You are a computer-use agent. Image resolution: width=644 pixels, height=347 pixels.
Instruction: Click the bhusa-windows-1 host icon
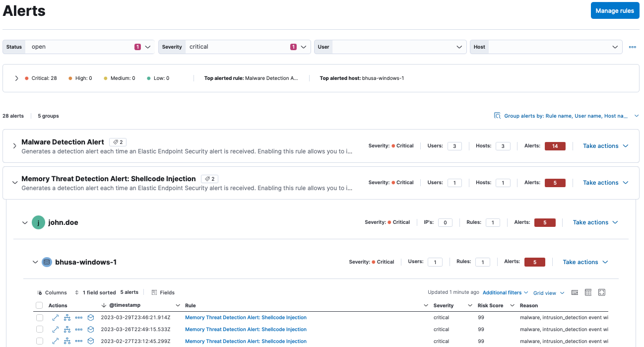47,262
